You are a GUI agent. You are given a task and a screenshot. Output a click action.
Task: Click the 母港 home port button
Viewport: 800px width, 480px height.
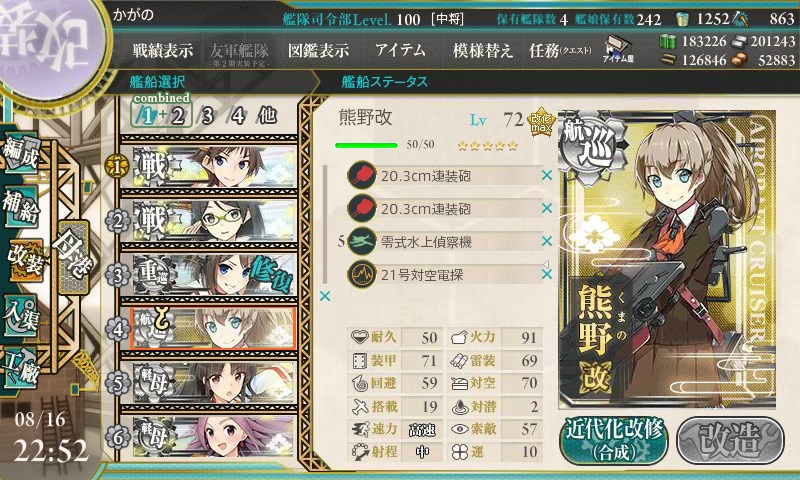[73, 257]
